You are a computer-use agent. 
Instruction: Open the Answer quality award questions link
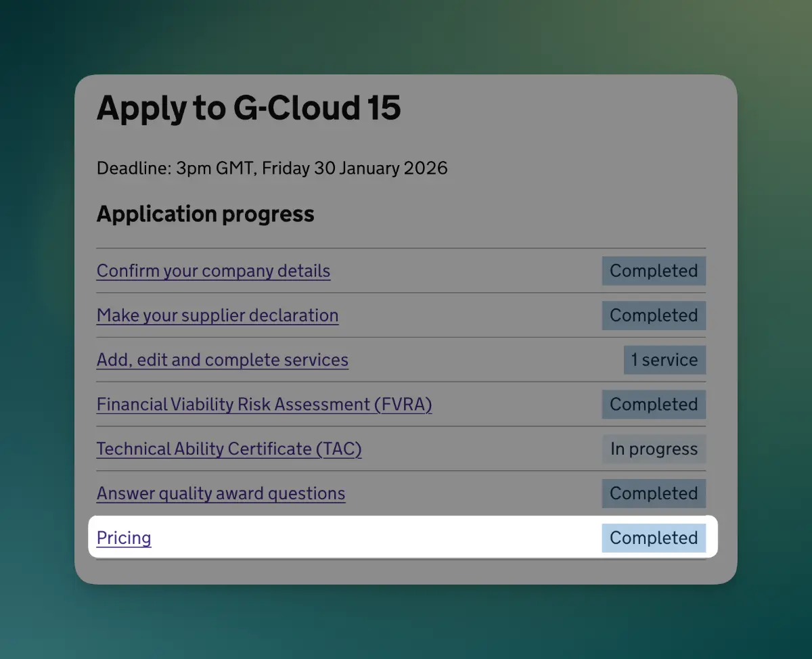click(221, 494)
